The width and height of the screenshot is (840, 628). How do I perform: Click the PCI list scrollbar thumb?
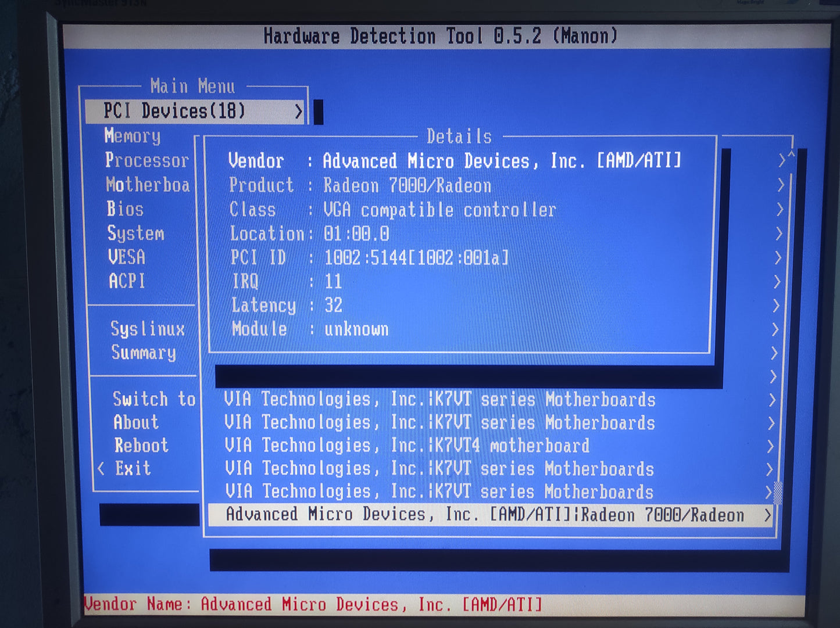pos(778,493)
